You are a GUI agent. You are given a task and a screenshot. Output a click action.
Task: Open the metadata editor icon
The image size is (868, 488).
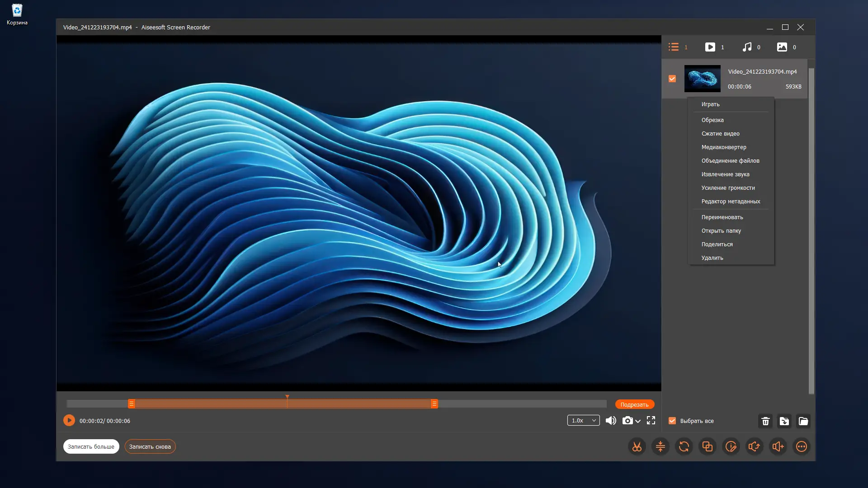coord(731,447)
